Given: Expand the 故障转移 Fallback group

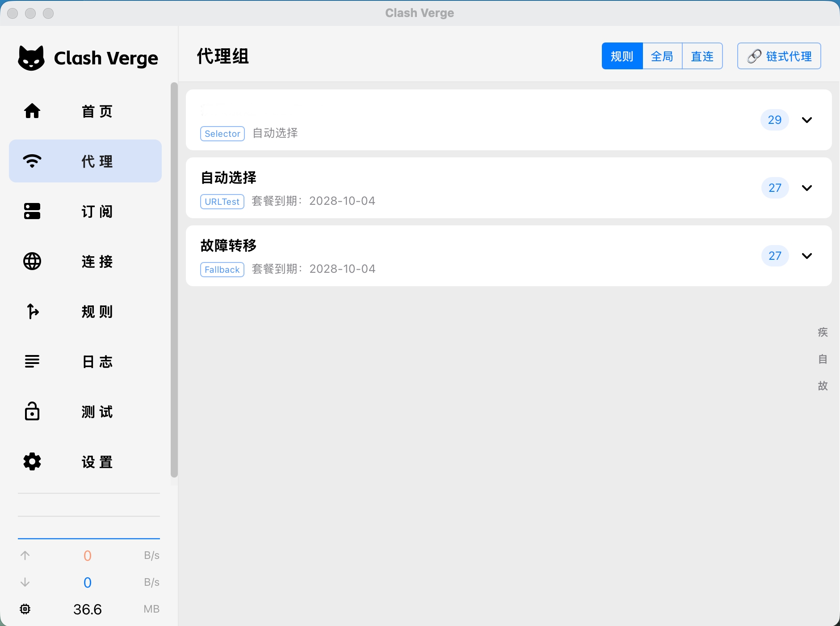Looking at the screenshot, I should 807,256.
